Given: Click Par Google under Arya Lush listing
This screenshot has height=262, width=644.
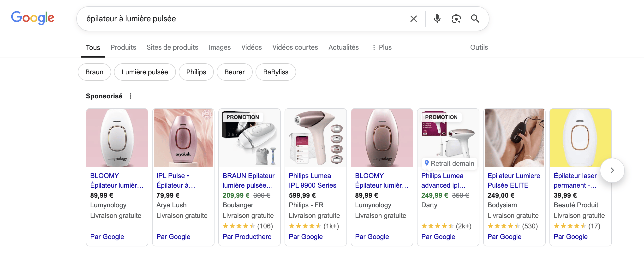Looking at the screenshot, I should click(x=173, y=237).
